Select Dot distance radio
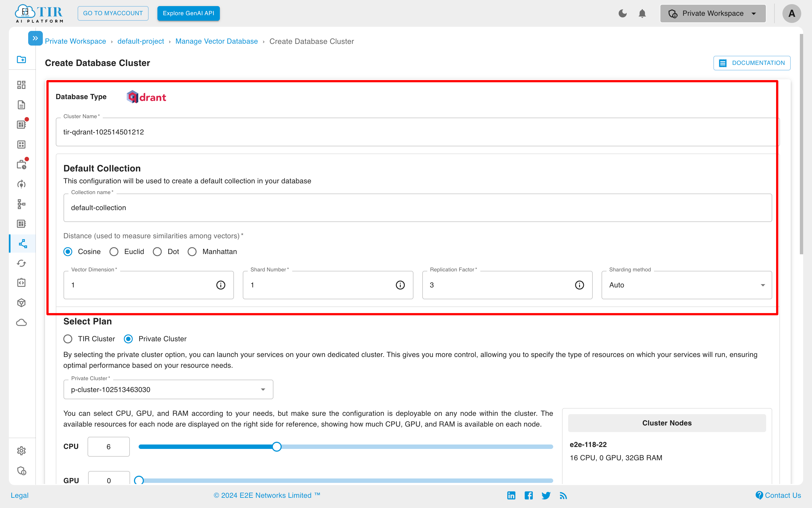 tap(157, 252)
